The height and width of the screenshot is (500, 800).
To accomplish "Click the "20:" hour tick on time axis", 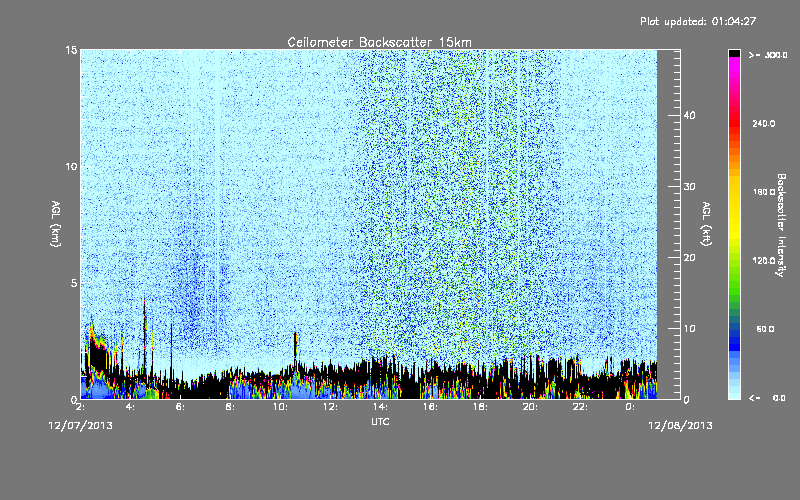I will pos(530,407).
